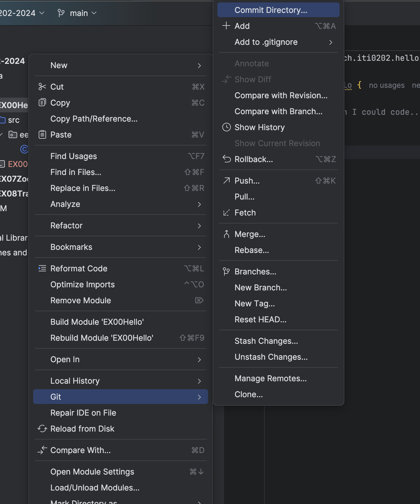The height and width of the screenshot is (504, 420).
Task: Click the Rollback undo arrow icon
Action: click(x=226, y=159)
